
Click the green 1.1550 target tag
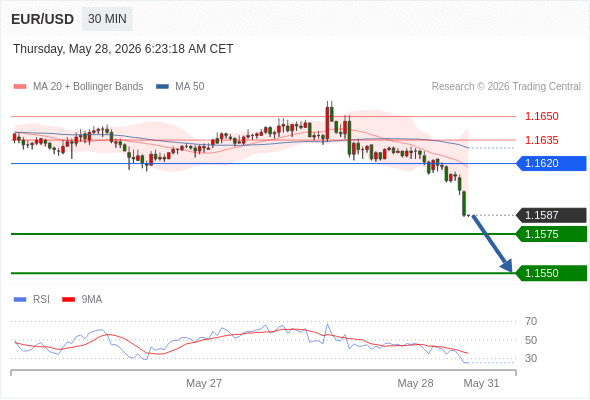point(552,273)
